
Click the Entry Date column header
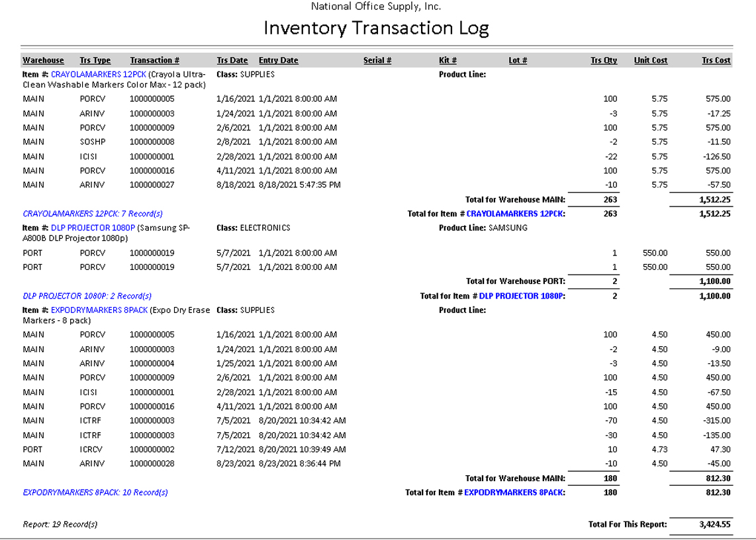pyautogui.click(x=278, y=60)
